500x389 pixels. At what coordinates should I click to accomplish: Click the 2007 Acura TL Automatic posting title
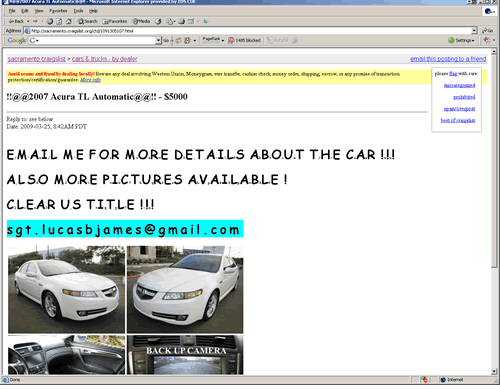tap(97, 97)
